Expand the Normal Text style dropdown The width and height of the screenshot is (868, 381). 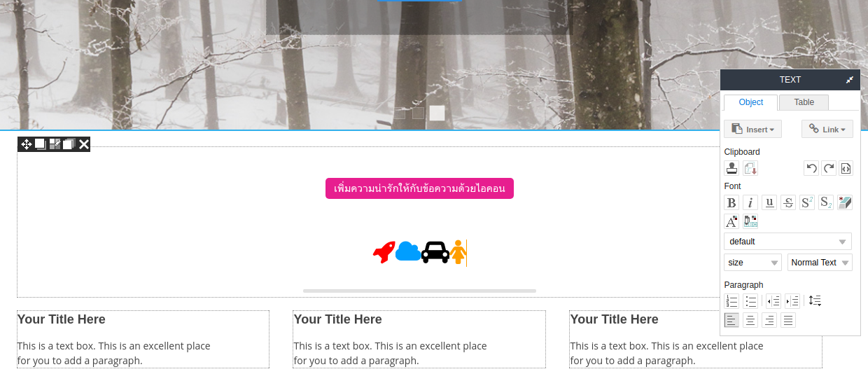click(x=820, y=263)
